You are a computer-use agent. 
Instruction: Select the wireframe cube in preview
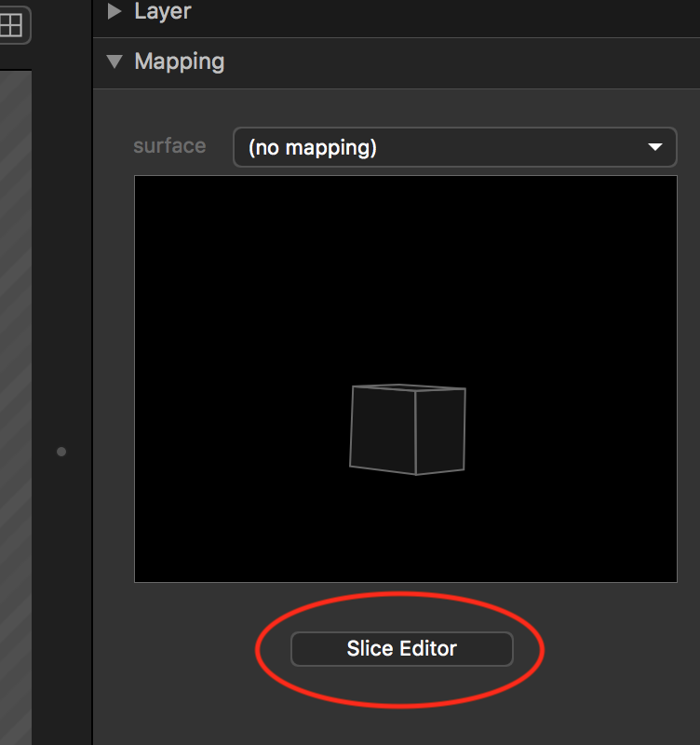[408, 430]
